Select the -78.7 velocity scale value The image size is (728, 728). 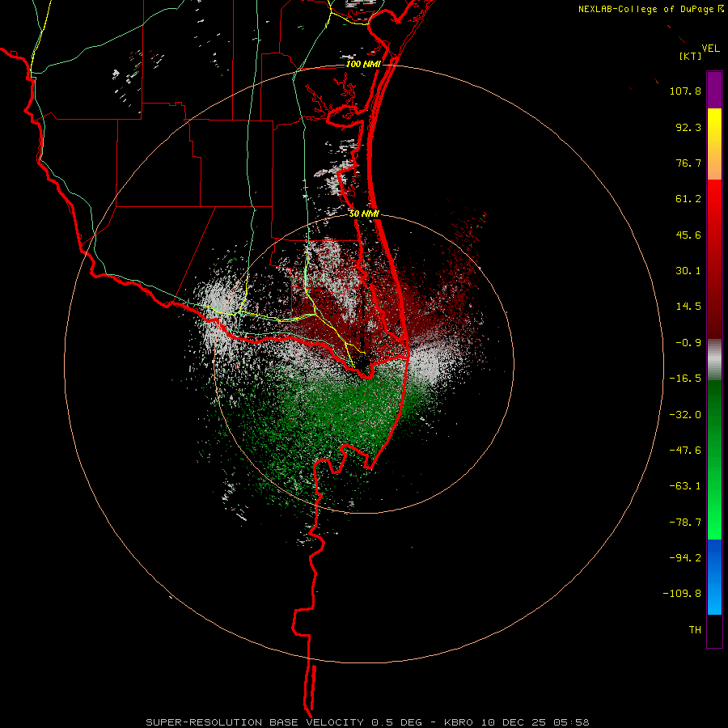coord(685,523)
